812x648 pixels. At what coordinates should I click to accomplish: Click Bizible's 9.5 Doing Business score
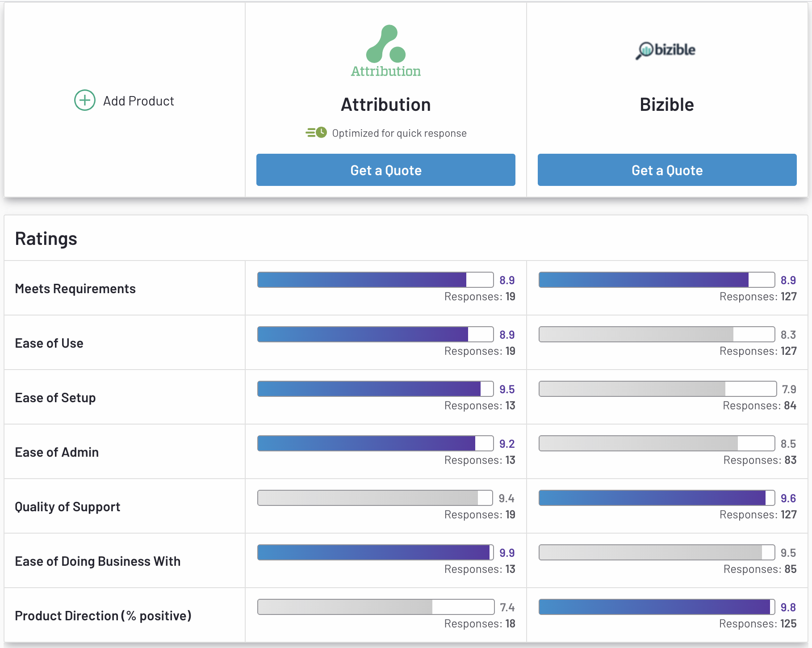click(x=788, y=553)
